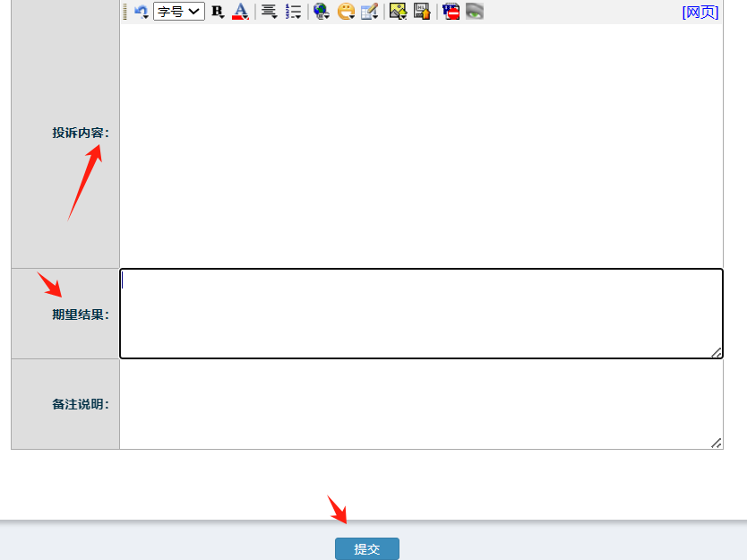Click into the 备注说明 text area
This screenshot has width=747, height=560.
(x=419, y=404)
